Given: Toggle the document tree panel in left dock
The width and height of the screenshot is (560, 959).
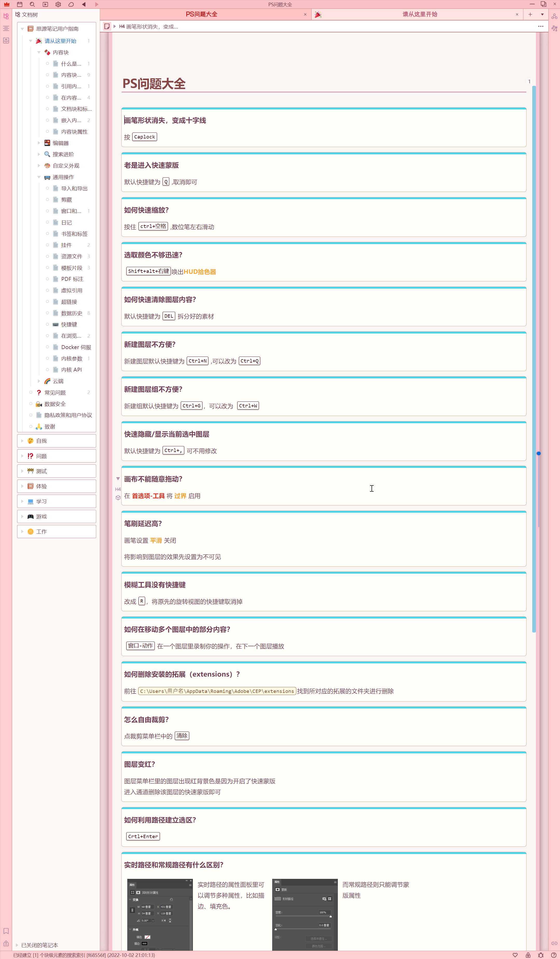Looking at the screenshot, I should point(6,16).
